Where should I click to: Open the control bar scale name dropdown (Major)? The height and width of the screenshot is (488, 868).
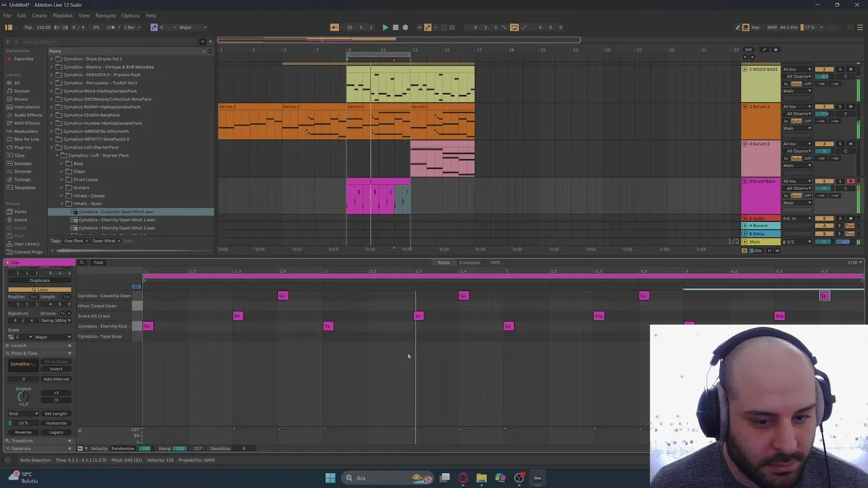click(x=193, y=27)
